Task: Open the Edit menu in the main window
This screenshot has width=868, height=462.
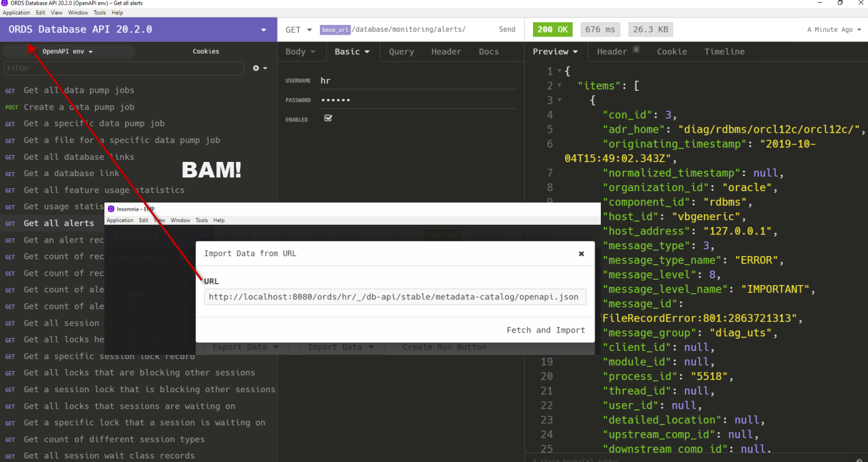Action: pyautogui.click(x=41, y=13)
